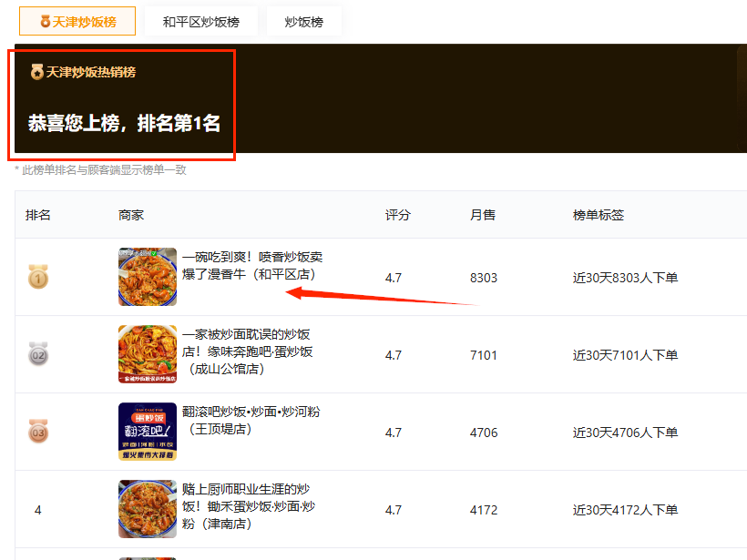Click the 排名 column header
The width and height of the screenshot is (747, 560).
pyautogui.click(x=40, y=215)
